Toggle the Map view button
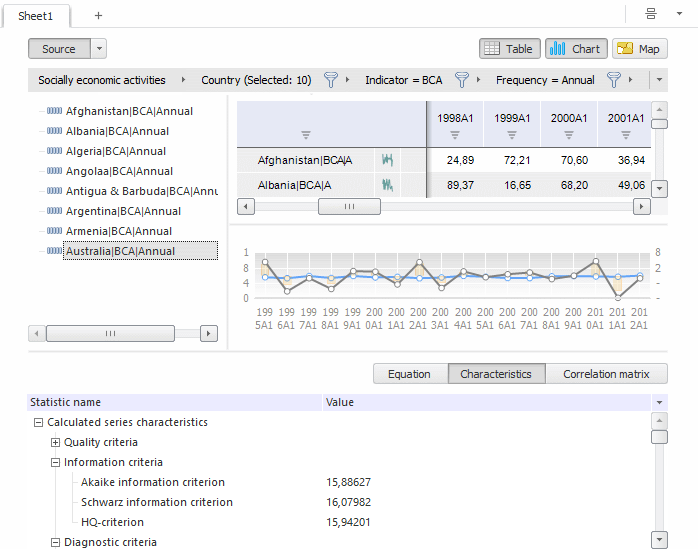Viewport: 698px width, 549px height. [x=639, y=49]
